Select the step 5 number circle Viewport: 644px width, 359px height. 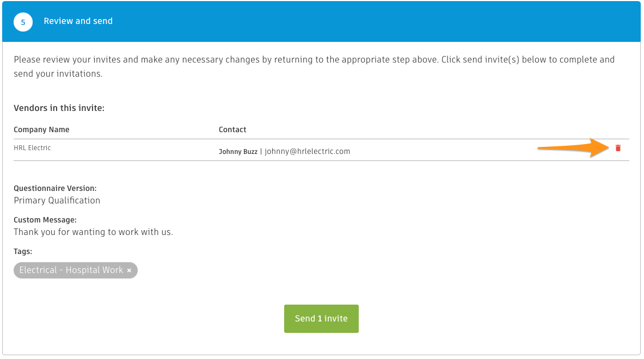pyautogui.click(x=23, y=22)
